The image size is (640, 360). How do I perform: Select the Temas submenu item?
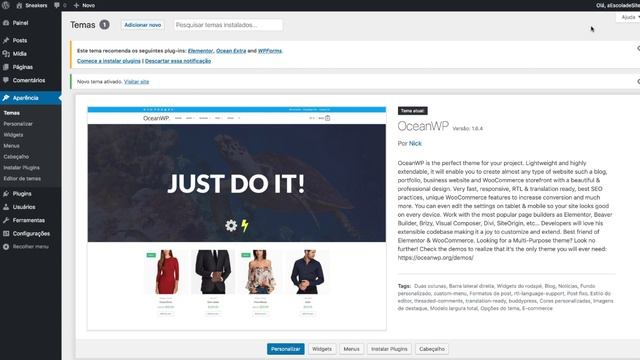[11, 113]
